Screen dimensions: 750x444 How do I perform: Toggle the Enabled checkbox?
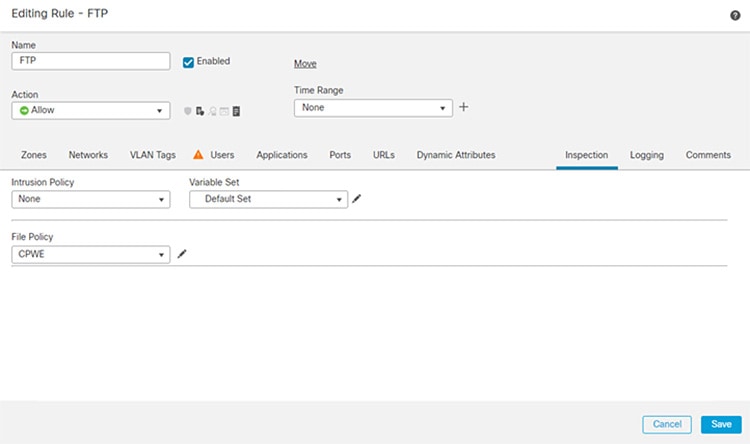coord(188,62)
